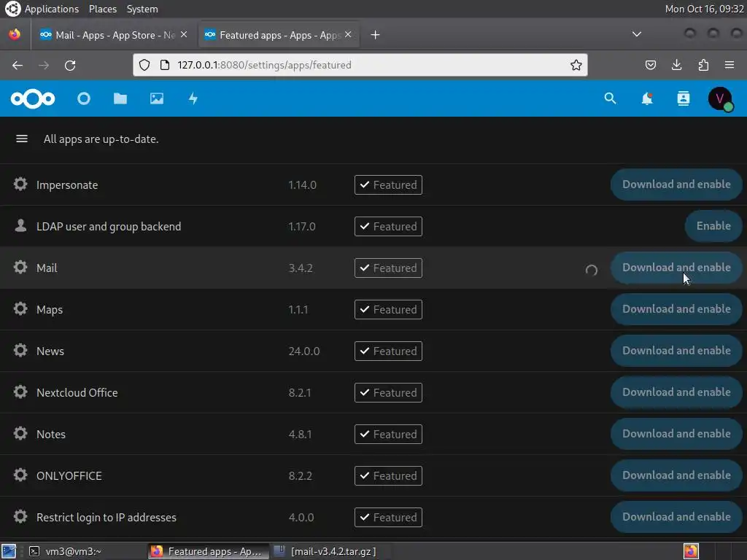Click the URL address bar
Screen dimensions: 747x560
pos(360,65)
